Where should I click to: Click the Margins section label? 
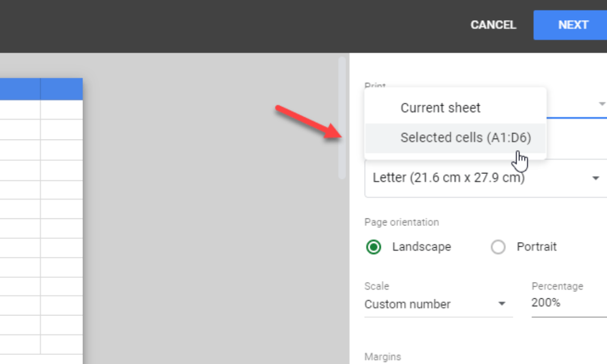click(382, 356)
